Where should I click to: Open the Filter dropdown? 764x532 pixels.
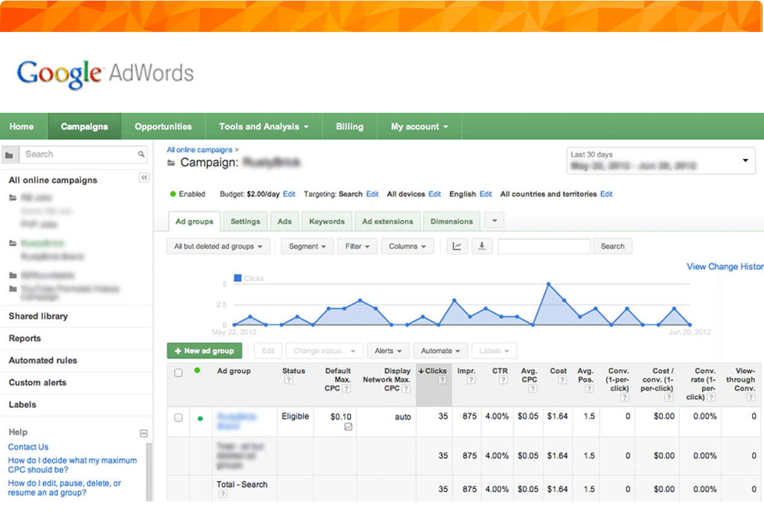[357, 246]
